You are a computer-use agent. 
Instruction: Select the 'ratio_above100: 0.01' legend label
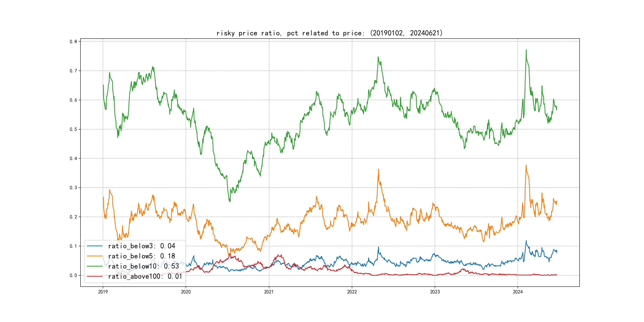[145, 276]
